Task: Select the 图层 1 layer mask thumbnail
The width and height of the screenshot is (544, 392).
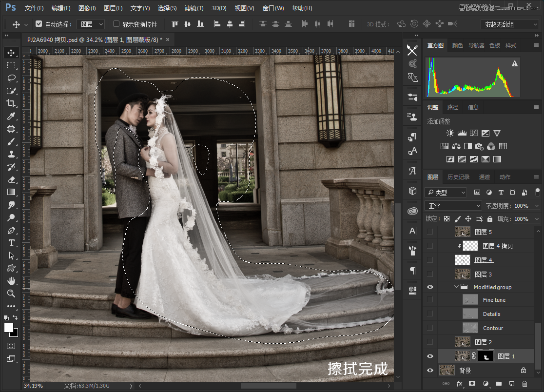Action: 486,356
